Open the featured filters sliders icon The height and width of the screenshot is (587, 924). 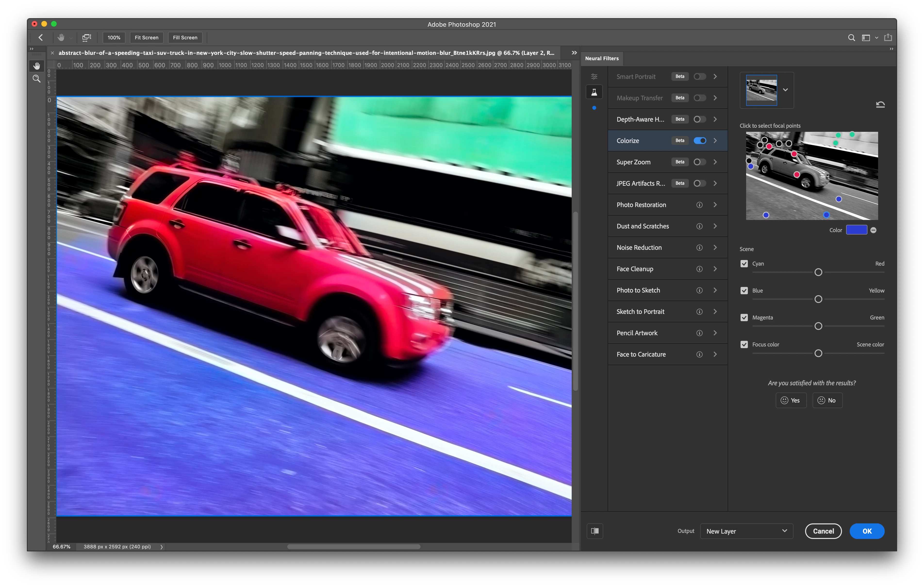594,77
